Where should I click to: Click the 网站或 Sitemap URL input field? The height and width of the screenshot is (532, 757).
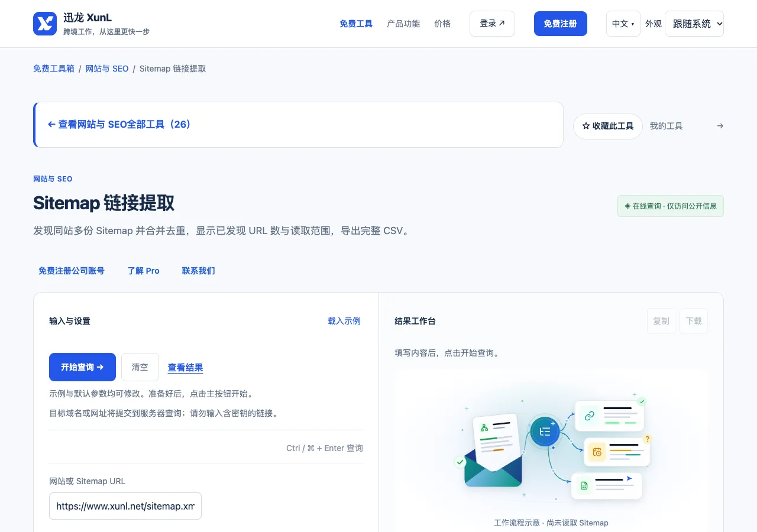tap(125, 506)
